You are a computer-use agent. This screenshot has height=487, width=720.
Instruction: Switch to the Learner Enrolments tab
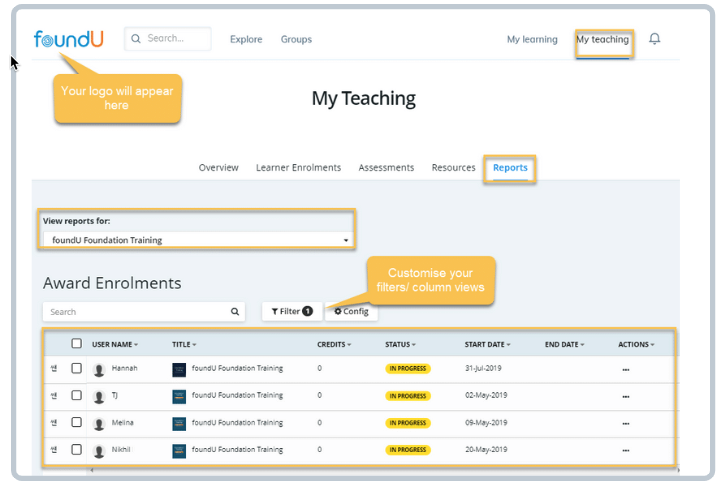[298, 168]
